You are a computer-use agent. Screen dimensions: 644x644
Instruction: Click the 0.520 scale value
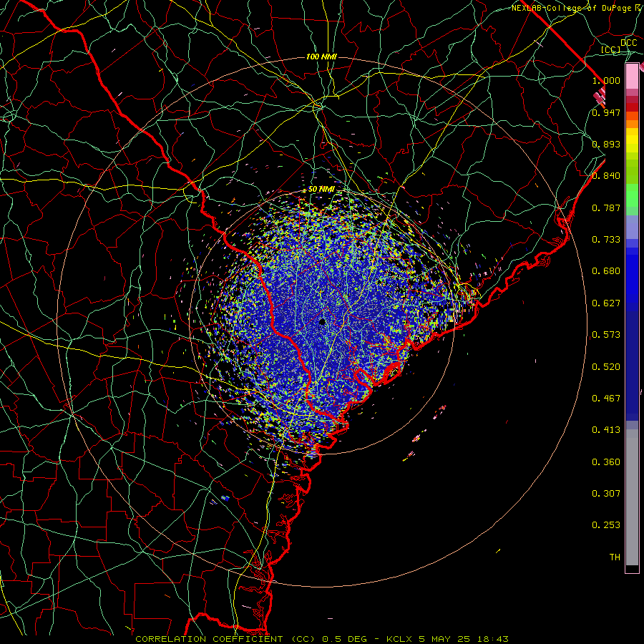coord(606,367)
